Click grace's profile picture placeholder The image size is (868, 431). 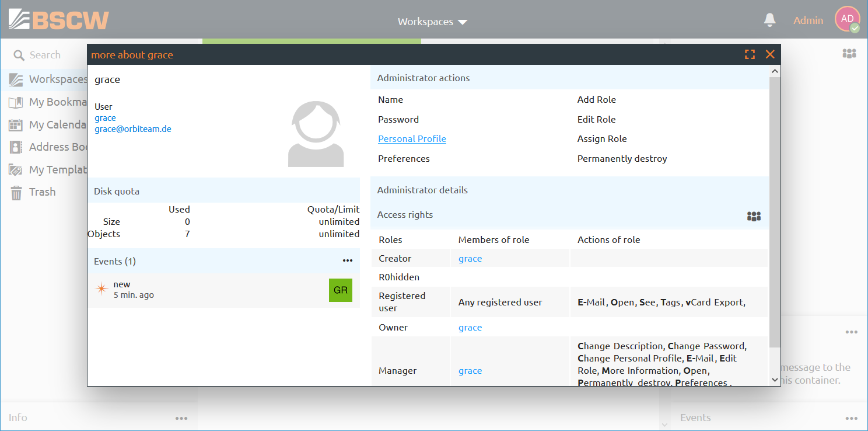pos(316,134)
